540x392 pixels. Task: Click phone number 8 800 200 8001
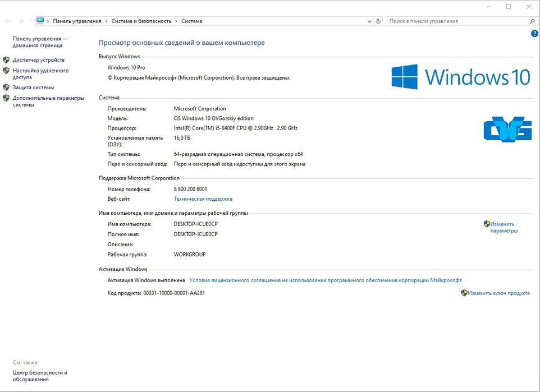tap(190, 189)
